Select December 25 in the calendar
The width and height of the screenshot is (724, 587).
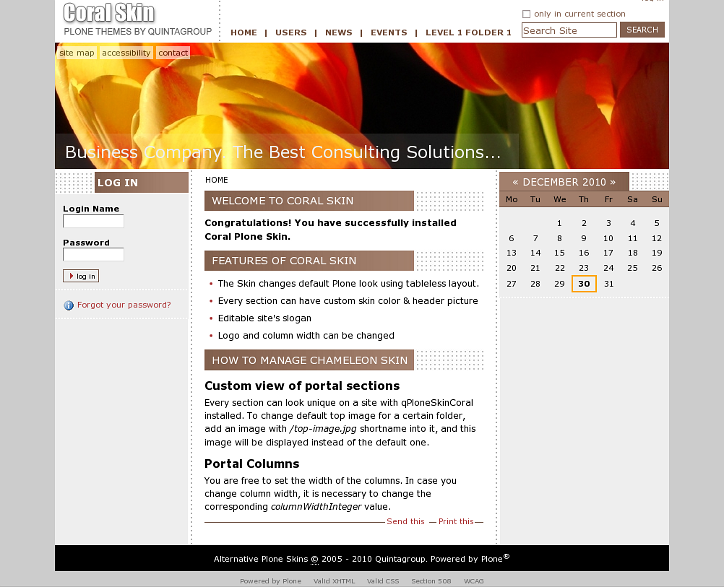coord(632,268)
